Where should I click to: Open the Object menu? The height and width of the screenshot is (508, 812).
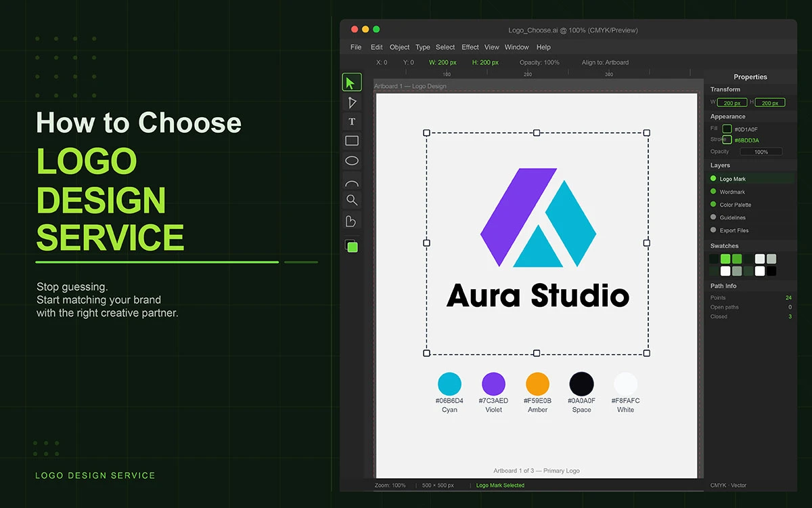[x=400, y=47]
